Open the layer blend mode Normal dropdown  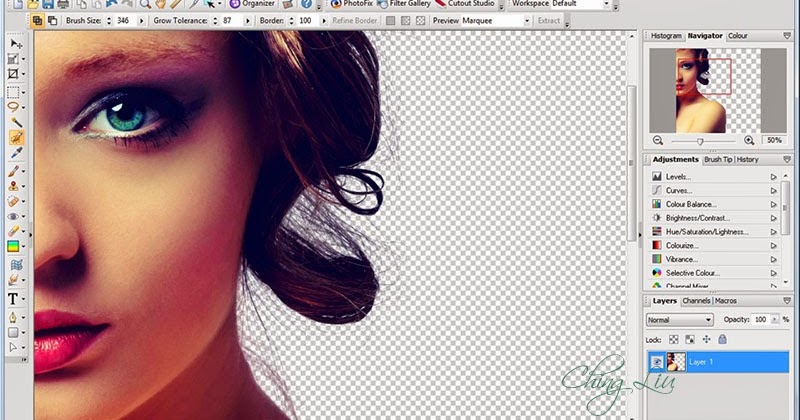tap(680, 320)
